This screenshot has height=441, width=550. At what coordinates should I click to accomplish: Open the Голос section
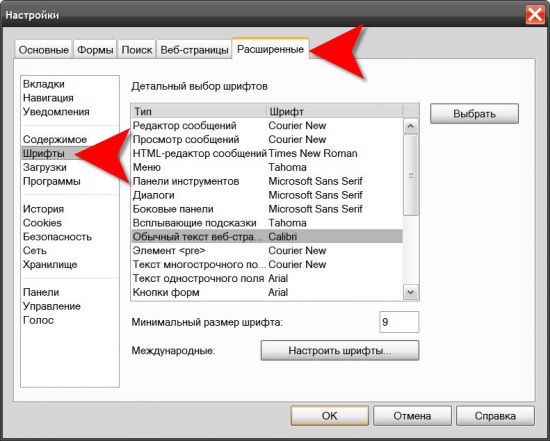pos(38,320)
